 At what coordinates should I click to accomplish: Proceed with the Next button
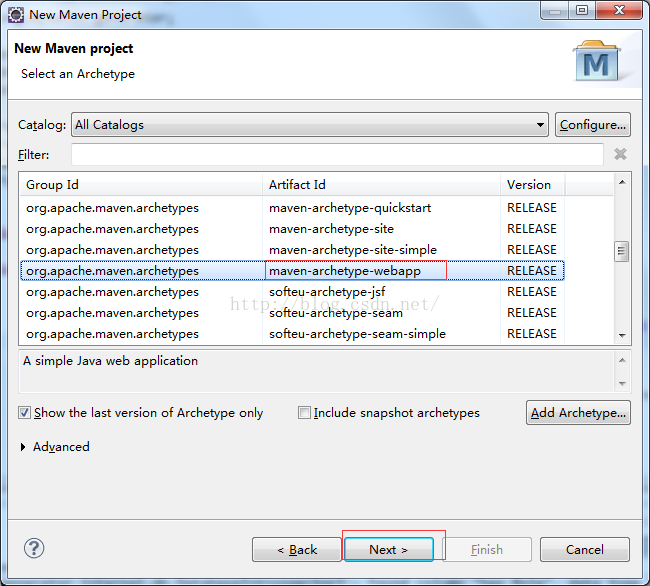click(389, 550)
